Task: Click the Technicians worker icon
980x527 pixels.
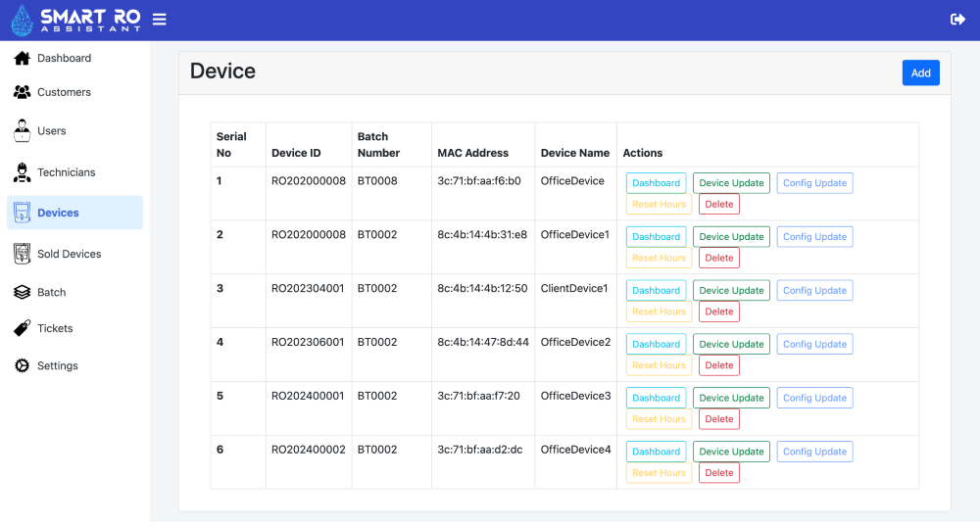Action: [x=22, y=172]
